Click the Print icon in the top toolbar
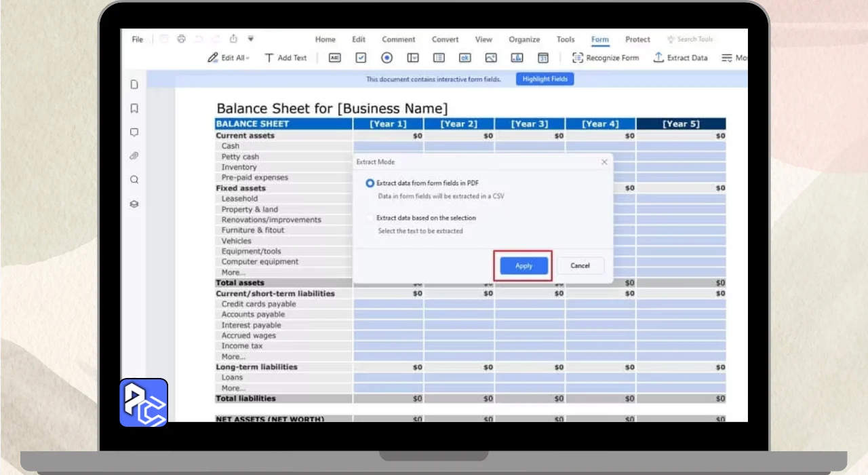The height and width of the screenshot is (475, 868). point(181,39)
